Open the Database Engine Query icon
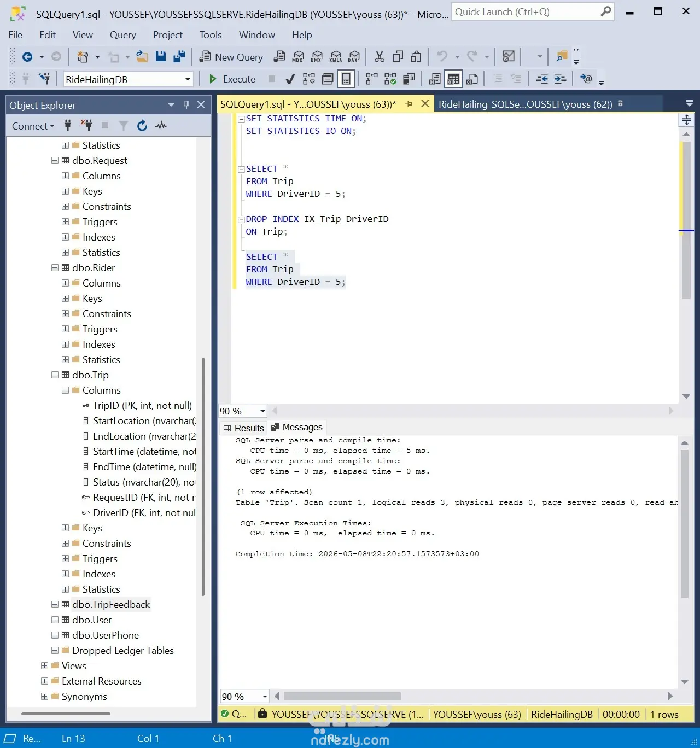 pyautogui.click(x=279, y=56)
